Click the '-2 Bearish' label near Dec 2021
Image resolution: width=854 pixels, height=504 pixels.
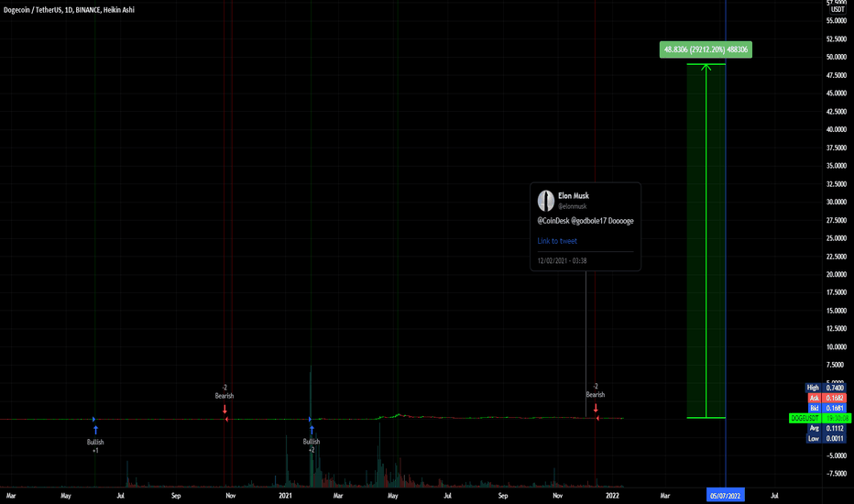pos(596,390)
